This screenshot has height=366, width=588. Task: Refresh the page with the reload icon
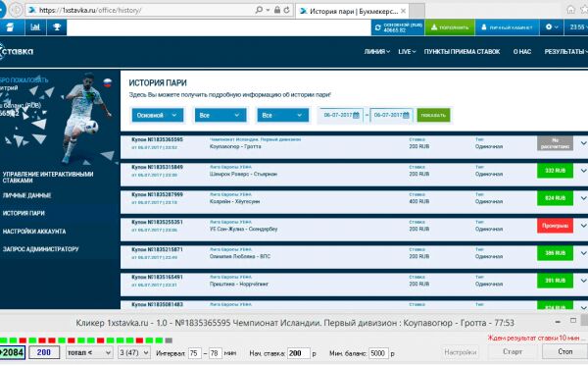[x=286, y=10]
